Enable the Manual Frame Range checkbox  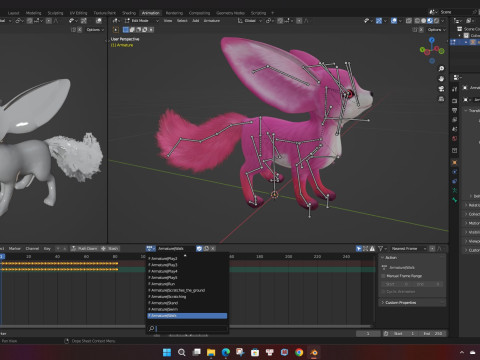pyautogui.click(x=383, y=276)
